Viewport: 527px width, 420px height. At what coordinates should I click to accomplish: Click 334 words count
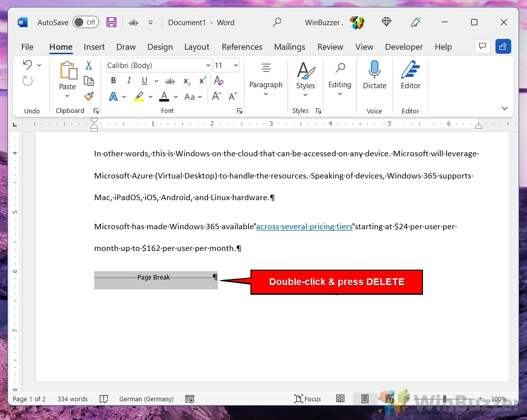[72, 399]
